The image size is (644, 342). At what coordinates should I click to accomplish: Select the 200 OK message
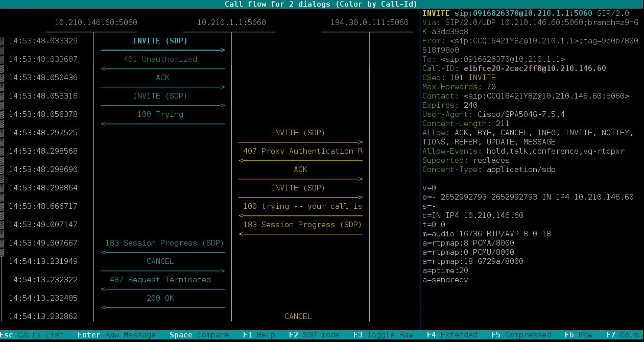coord(160,298)
